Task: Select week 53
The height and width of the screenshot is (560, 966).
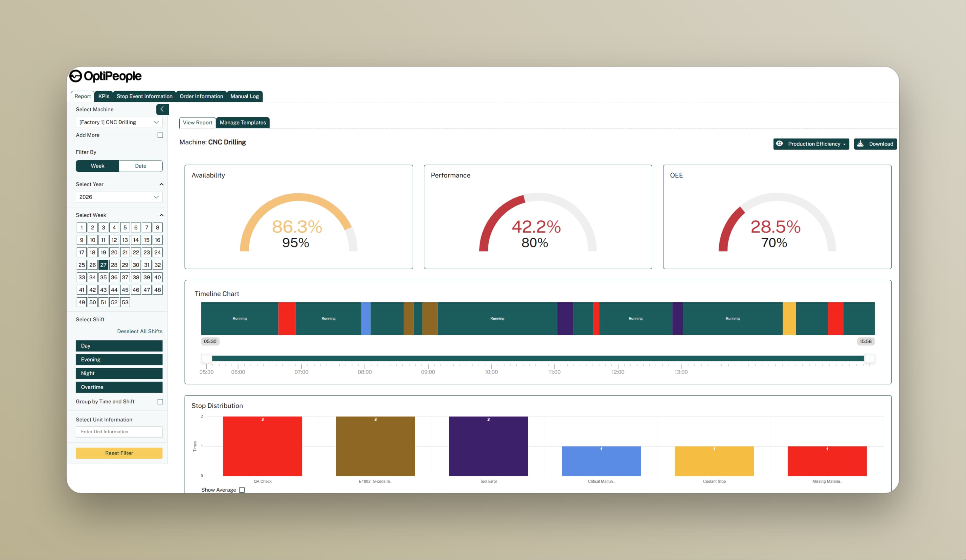Action: (x=125, y=302)
